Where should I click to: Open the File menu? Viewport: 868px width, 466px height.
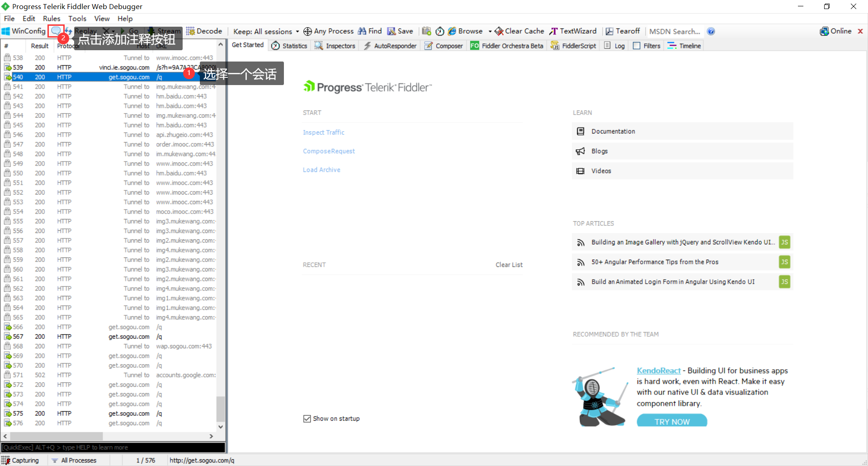9,19
